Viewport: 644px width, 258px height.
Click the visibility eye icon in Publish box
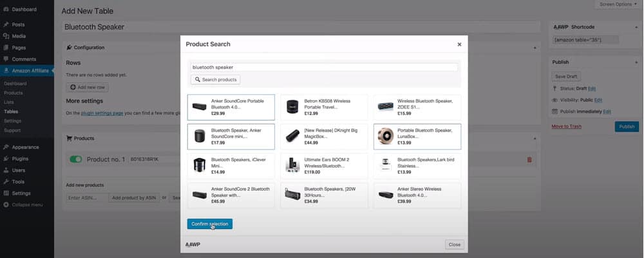554,100
